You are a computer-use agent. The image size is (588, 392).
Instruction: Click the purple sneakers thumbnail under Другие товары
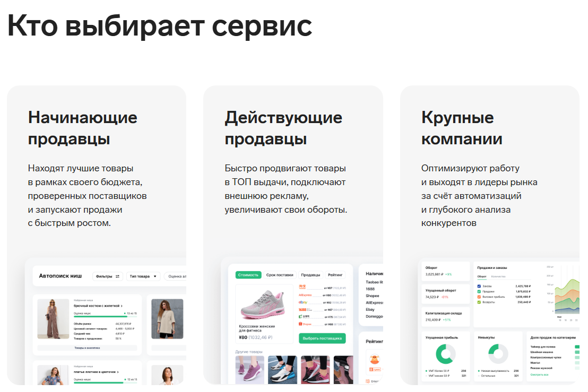[x=250, y=370]
